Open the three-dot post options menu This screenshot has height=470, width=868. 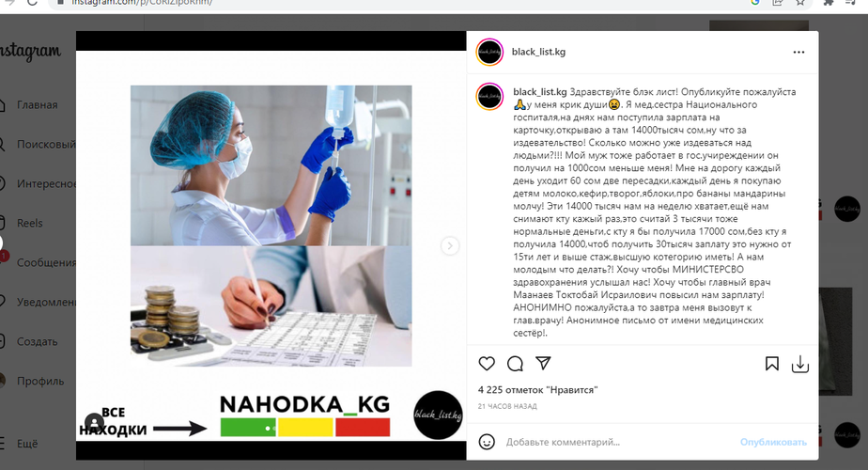click(798, 52)
